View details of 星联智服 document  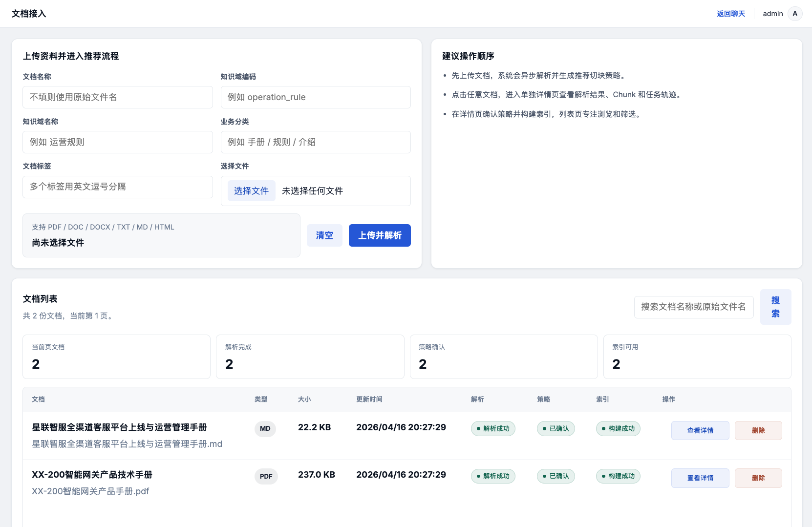700,430
